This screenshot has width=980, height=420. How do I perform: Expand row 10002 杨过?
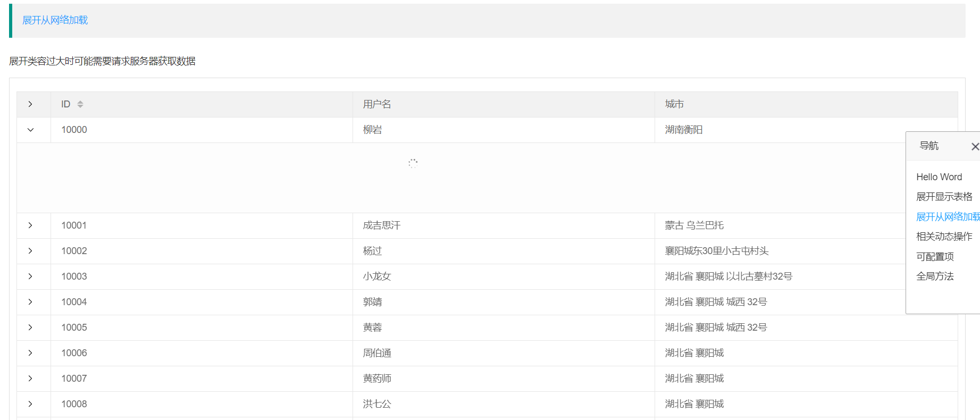point(30,251)
